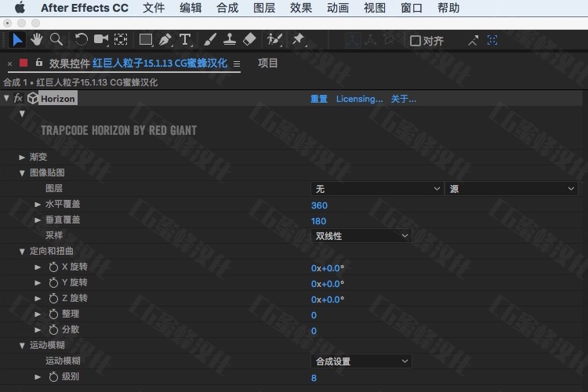The height and width of the screenshot is (392, 588).
Task: Enable the 对齐 snapping checkbox
Action: (x=415, y=41)
